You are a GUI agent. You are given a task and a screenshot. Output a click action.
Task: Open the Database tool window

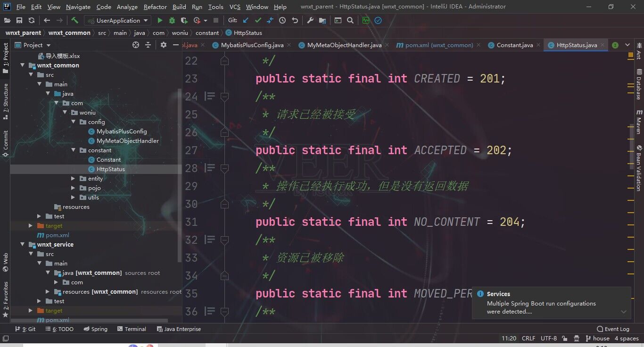[x=639, y=84]
